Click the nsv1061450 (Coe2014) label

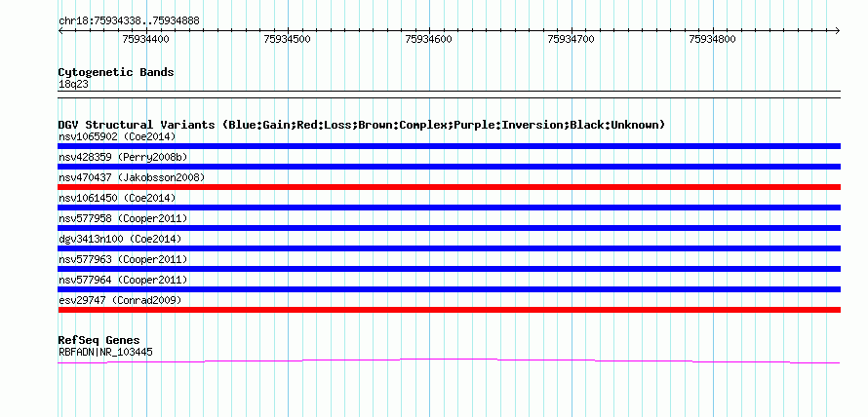[x=117, y=198]
